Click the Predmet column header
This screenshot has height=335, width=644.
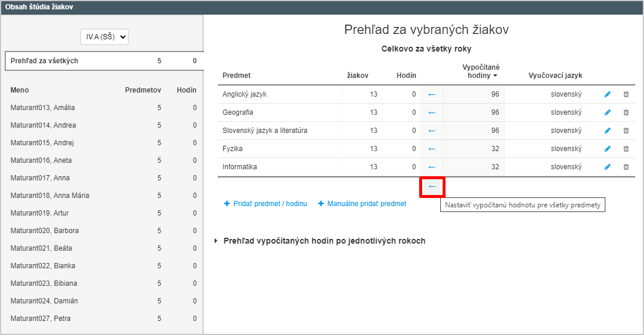237,75
